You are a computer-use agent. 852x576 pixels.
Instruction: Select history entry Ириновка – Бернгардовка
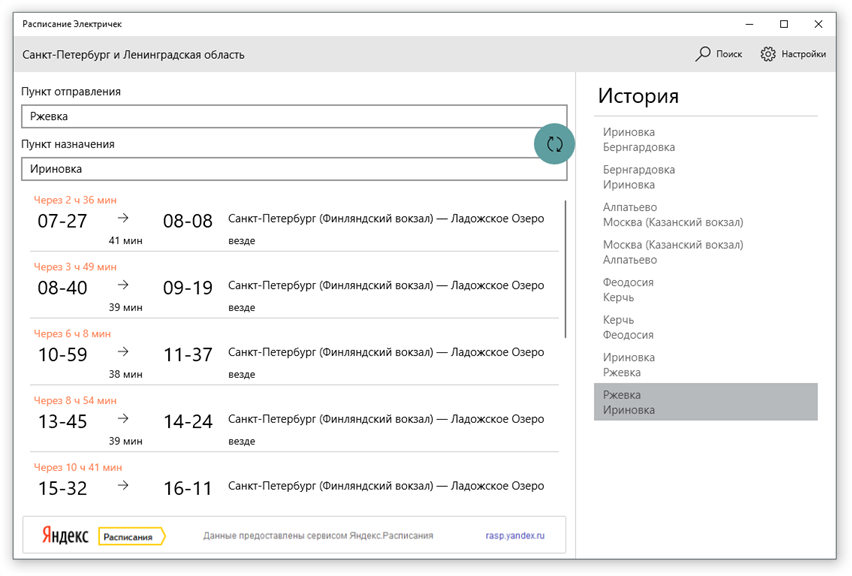705,140
